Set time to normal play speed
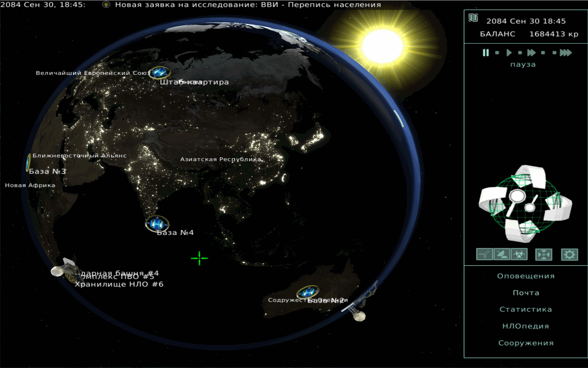 509,53
